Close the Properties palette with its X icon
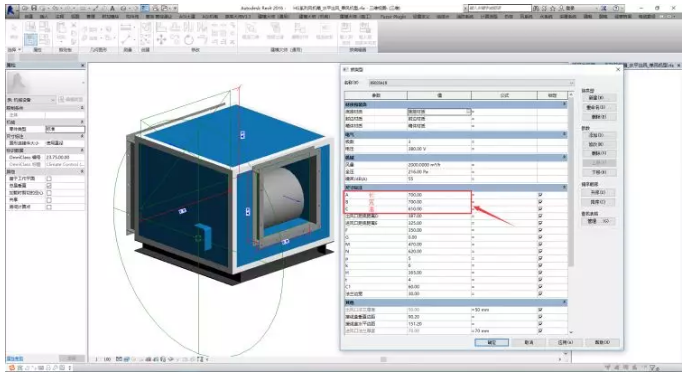The image size is (690, 374). point(83,65)
